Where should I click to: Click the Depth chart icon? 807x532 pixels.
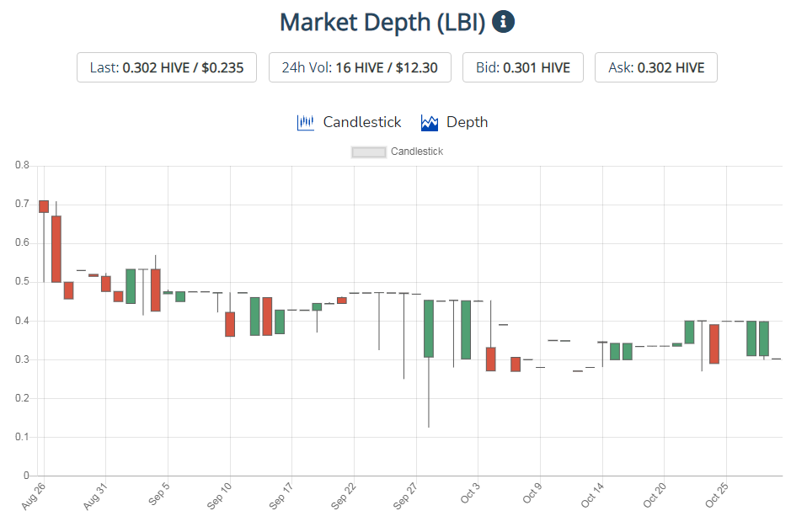coord(430,122)
